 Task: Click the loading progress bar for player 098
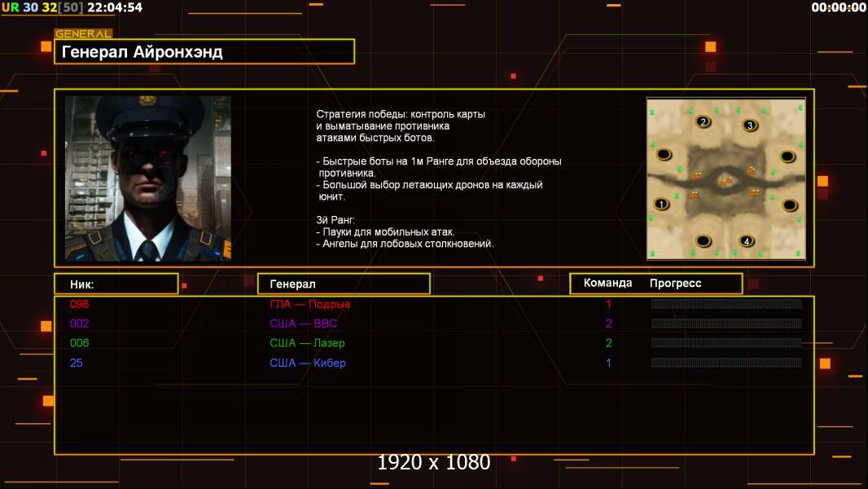coord(726,303)
